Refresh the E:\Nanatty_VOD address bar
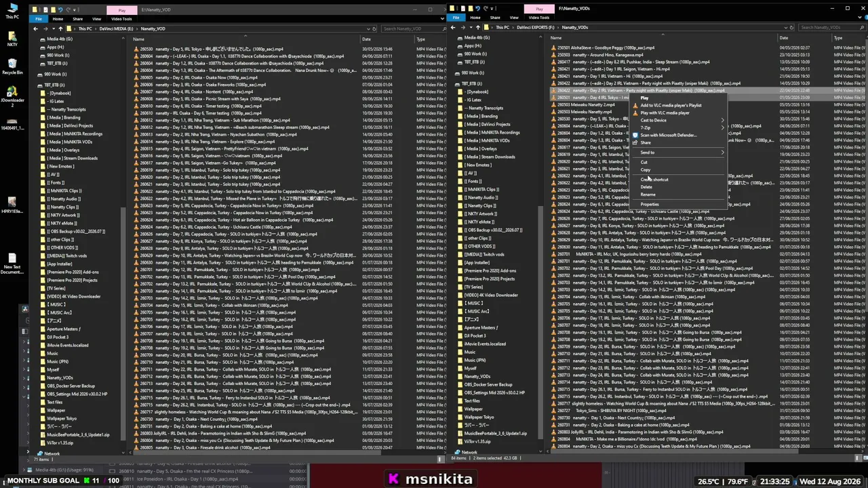The width and height of the screenshot is (868, 488). click(374, 29)
